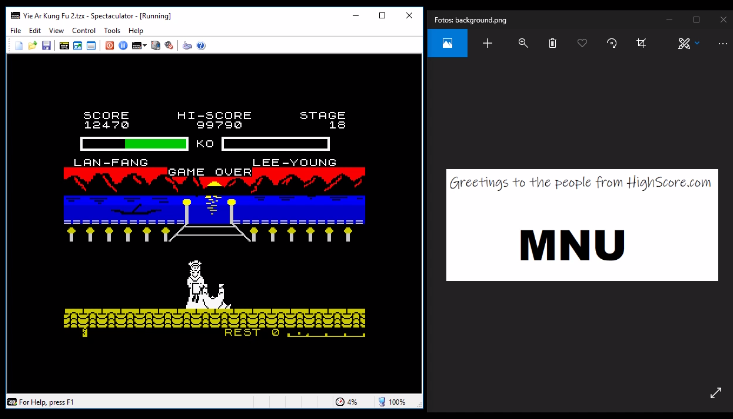The image size is (733, 419).
Task: Click the blank window toolbar icon
Action: pos(91,45)
